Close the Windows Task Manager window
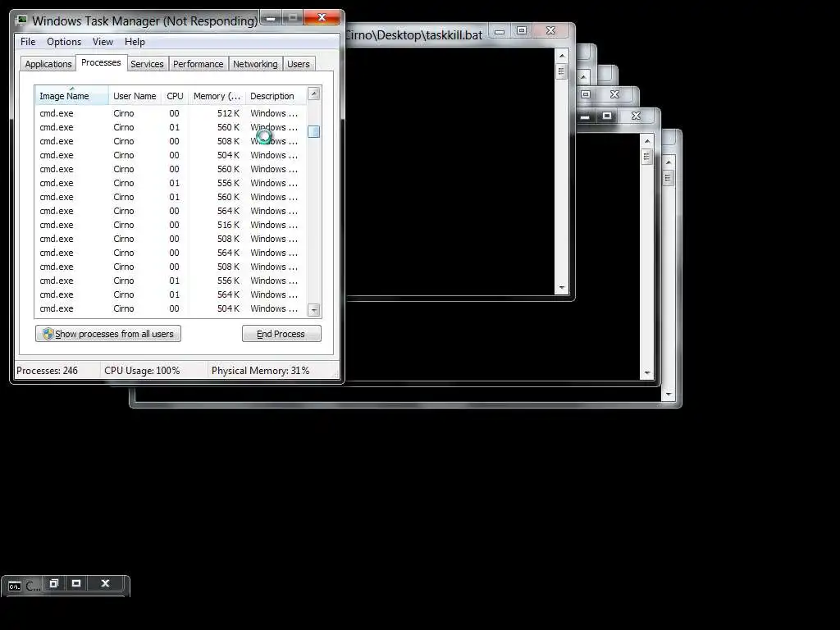840x630 pixels. 322,18
